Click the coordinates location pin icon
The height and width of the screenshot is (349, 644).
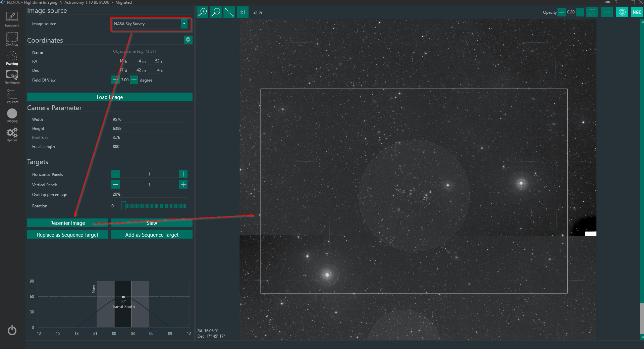click(x=188, y=40)
